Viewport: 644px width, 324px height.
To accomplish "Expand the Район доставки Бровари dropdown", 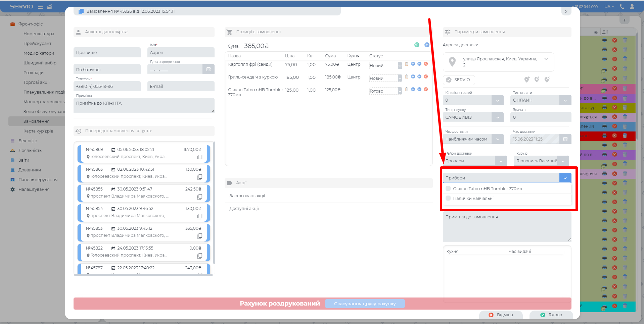I will [501, 161].
